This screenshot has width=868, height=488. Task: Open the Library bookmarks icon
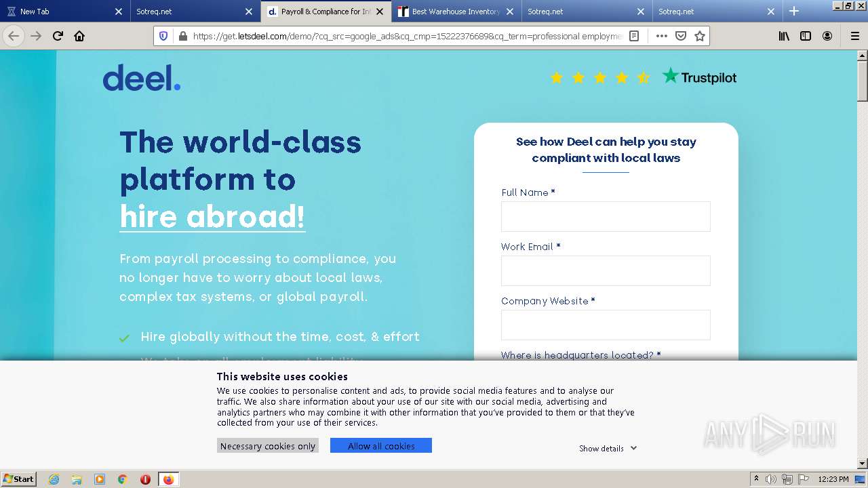784,36
